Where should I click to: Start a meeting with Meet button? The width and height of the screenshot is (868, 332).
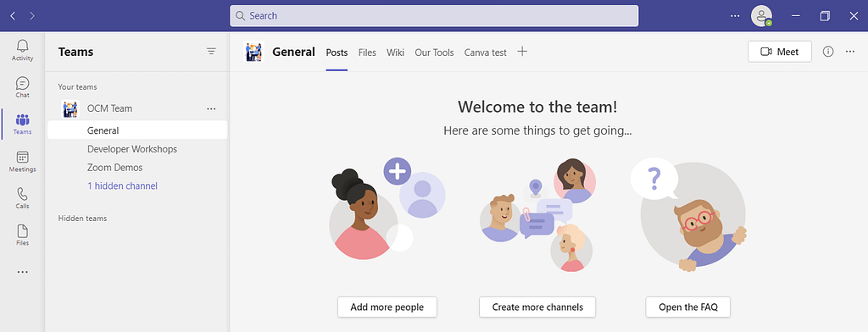tap(780, 52)
